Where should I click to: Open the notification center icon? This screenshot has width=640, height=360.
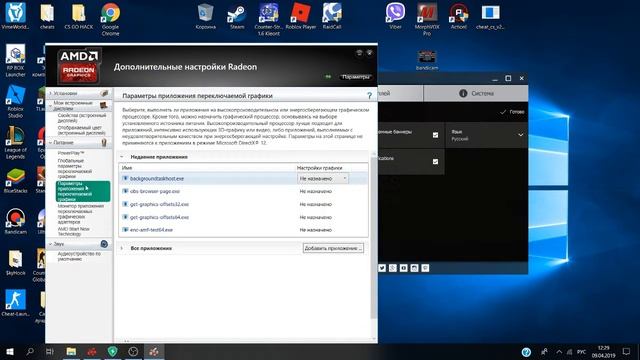627,351
